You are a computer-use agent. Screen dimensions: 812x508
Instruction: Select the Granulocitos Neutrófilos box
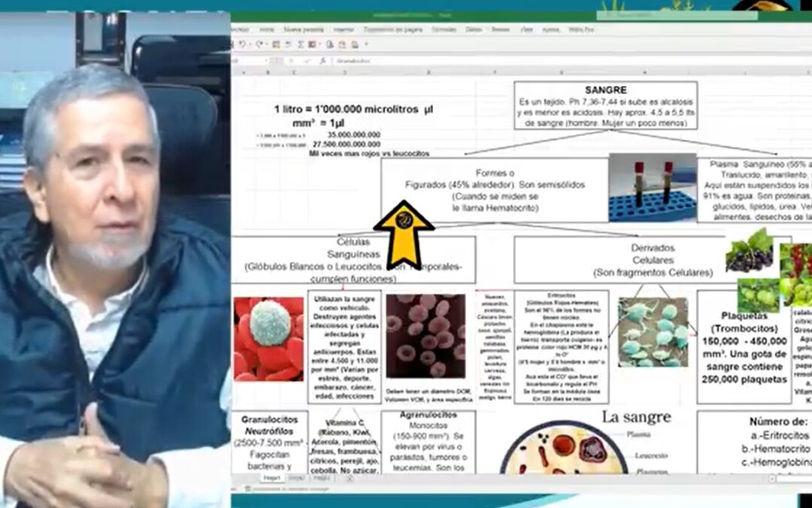269,442
